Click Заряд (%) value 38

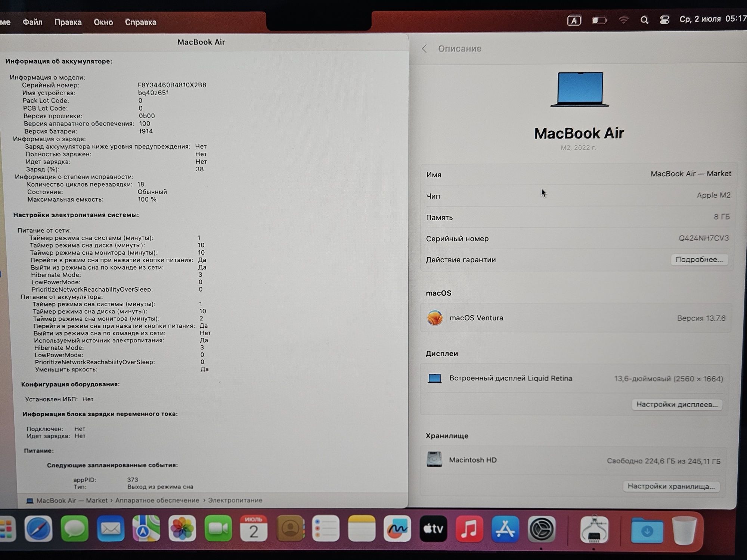200,169
